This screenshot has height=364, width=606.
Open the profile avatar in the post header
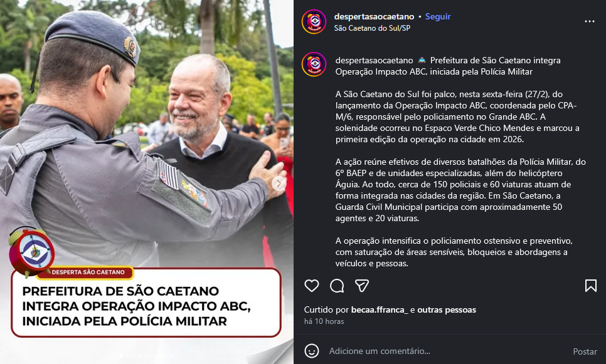(314, 22)
